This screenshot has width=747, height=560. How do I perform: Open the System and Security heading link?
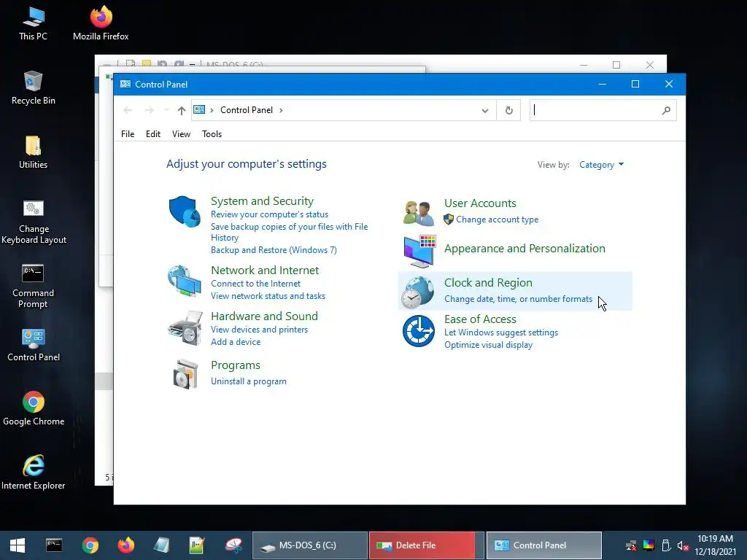(263, 201)
